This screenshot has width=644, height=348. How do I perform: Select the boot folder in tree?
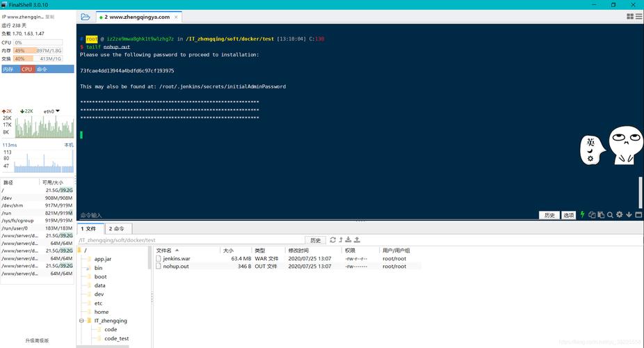coord(100,276)
